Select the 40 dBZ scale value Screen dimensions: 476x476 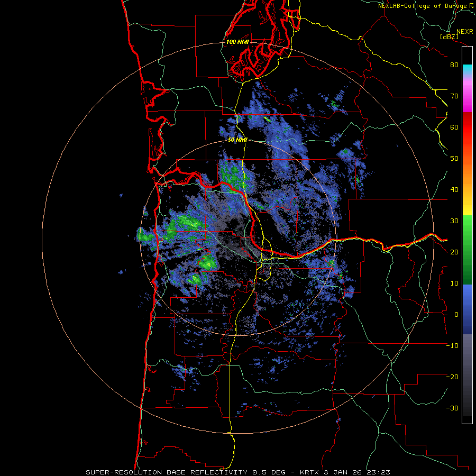[454, 190]
